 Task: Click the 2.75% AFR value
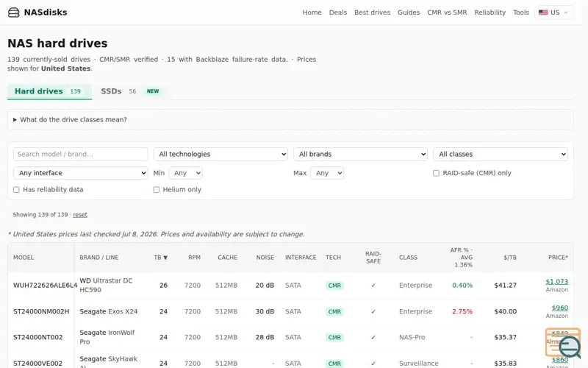pyautogui.click(x=462, y=311)
